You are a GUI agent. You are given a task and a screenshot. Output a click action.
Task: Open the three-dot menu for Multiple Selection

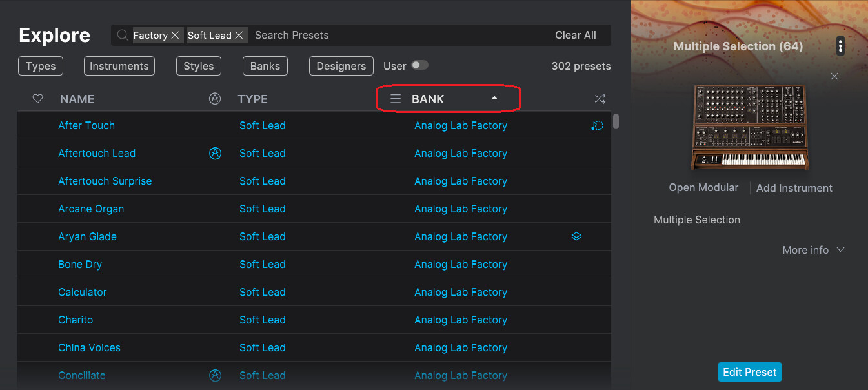click(x=840, y=46)
